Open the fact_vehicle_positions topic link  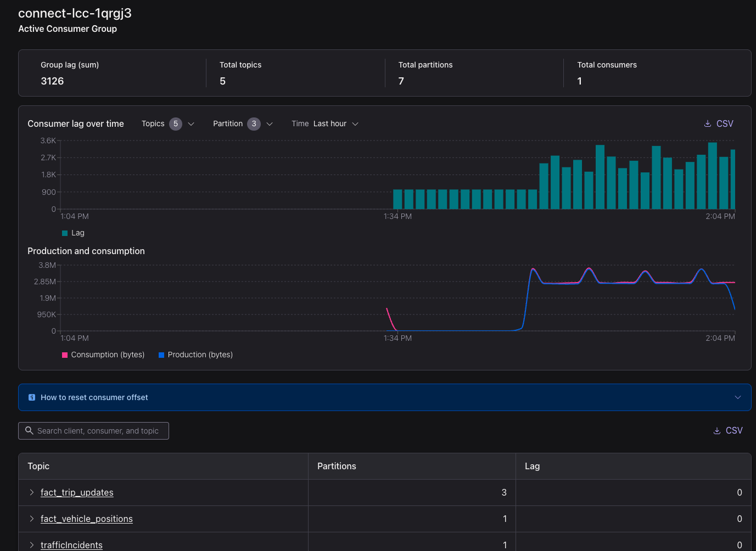click(87, 519)
